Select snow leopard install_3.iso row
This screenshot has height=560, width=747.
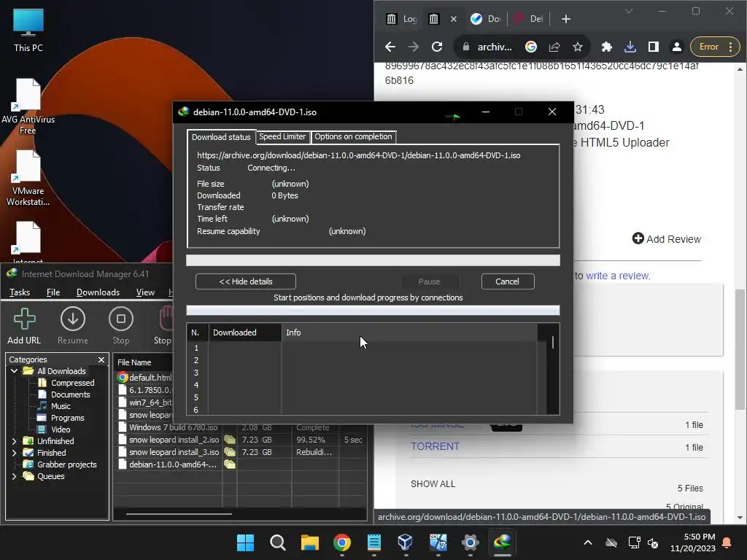(x=241, y=452)
